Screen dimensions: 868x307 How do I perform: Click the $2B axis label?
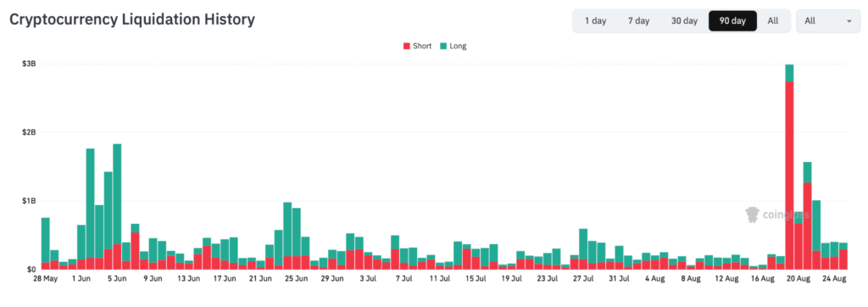(30, 132)
